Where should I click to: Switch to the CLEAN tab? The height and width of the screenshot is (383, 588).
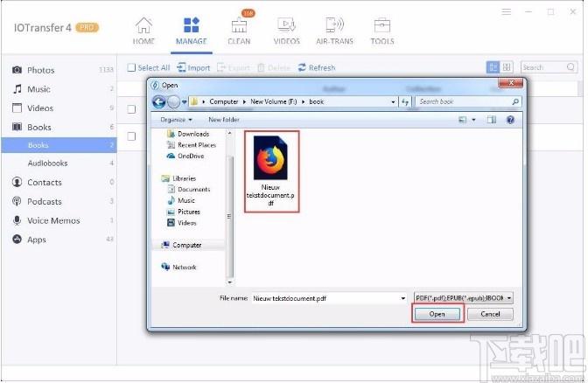239,31
